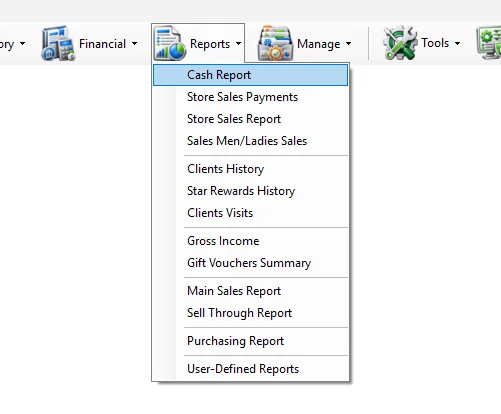The height and width of the screenshot is (414, 501).
Task: Click the Reports chart icon
Action: (170, 43)
